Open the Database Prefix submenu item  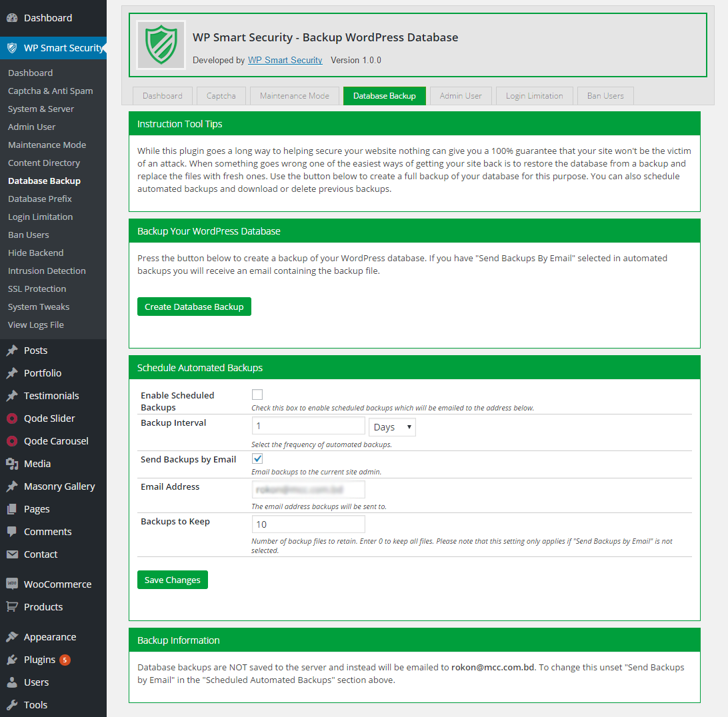(x=40, y=199)
